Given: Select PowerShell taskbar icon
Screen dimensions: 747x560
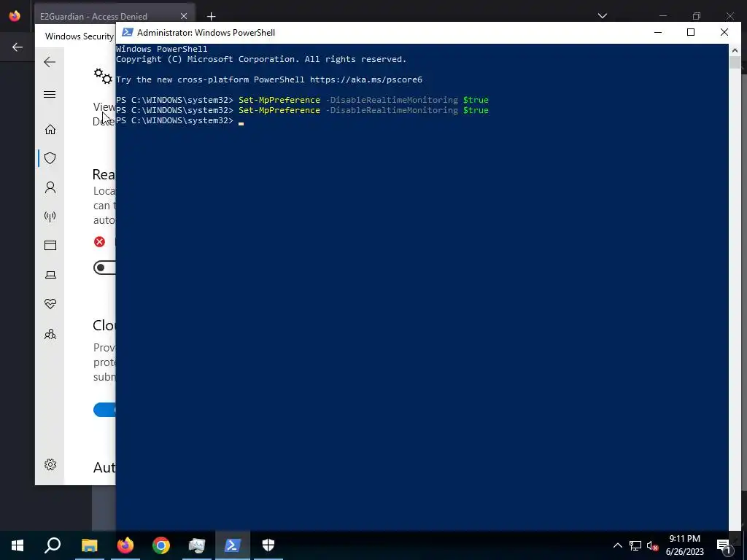Looking at the screenshot, I should [x=233, y=545].
